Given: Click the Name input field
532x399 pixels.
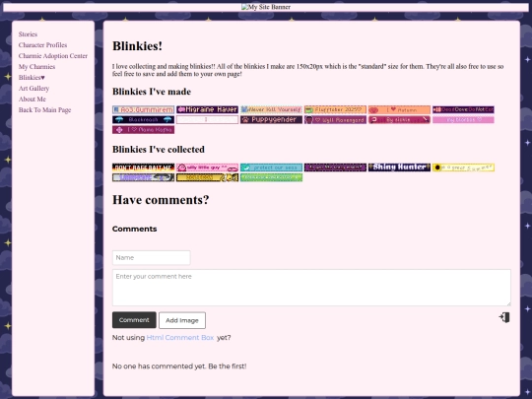Looking at the screenshot, I should [x=152, y=257].
